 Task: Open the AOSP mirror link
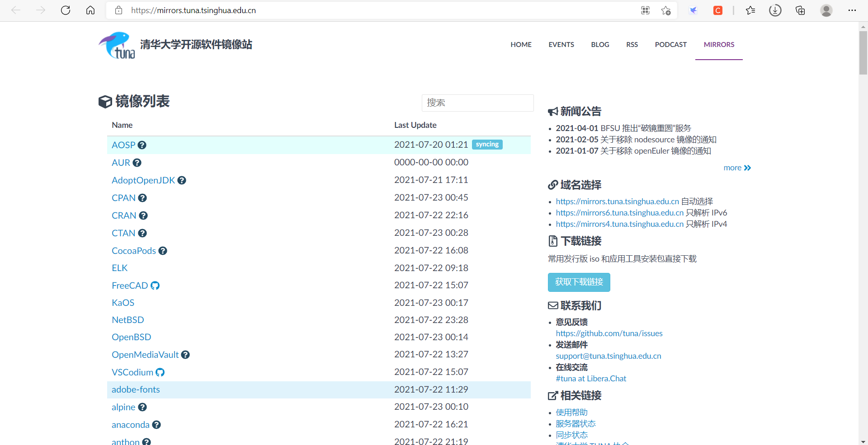click(123, 145)
